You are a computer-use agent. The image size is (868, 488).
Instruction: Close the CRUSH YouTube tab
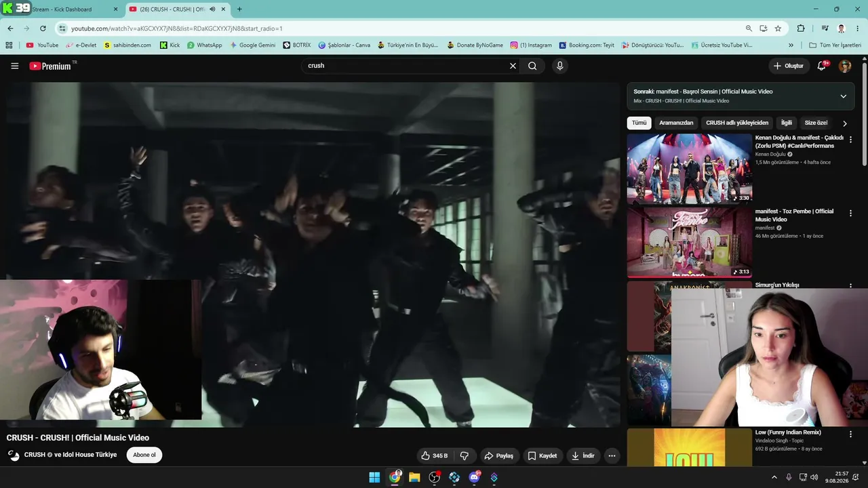click(x=223, y=9)
